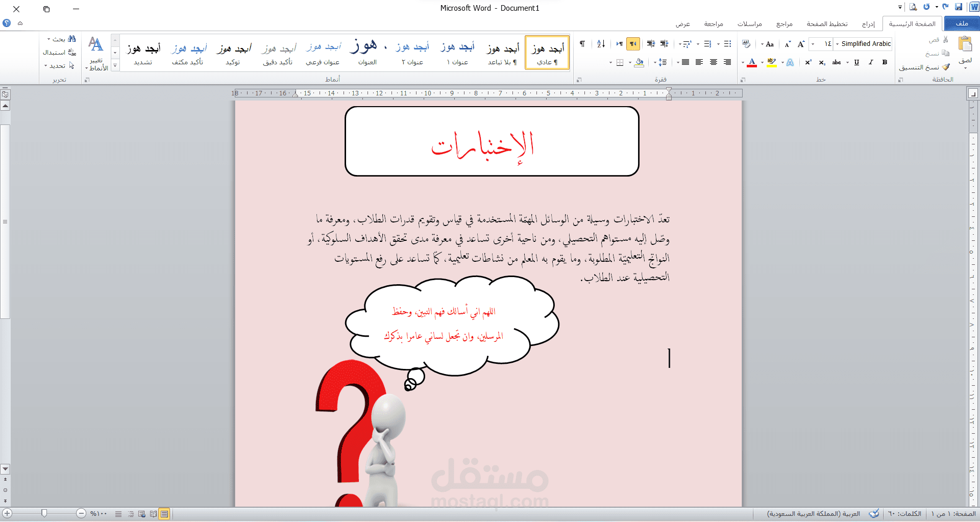Open highlight color dropdown arrow
The height and width of the screenshot is (522, 980).
[763, 62]
